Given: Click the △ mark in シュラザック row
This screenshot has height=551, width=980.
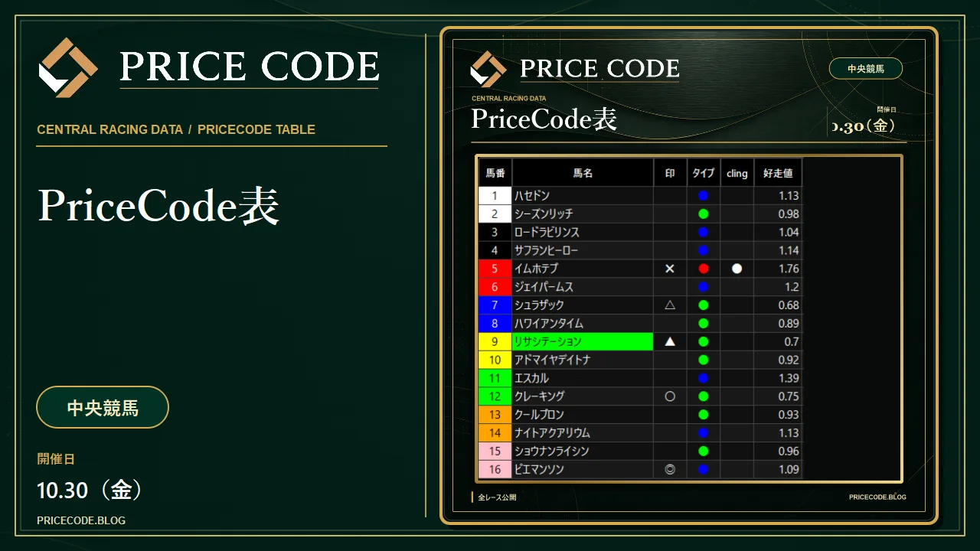Looking at the screenshot, I should 670,305.
